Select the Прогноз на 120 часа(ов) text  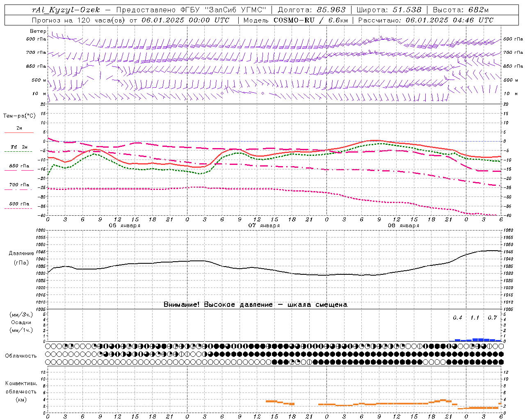tap(79, 20)
